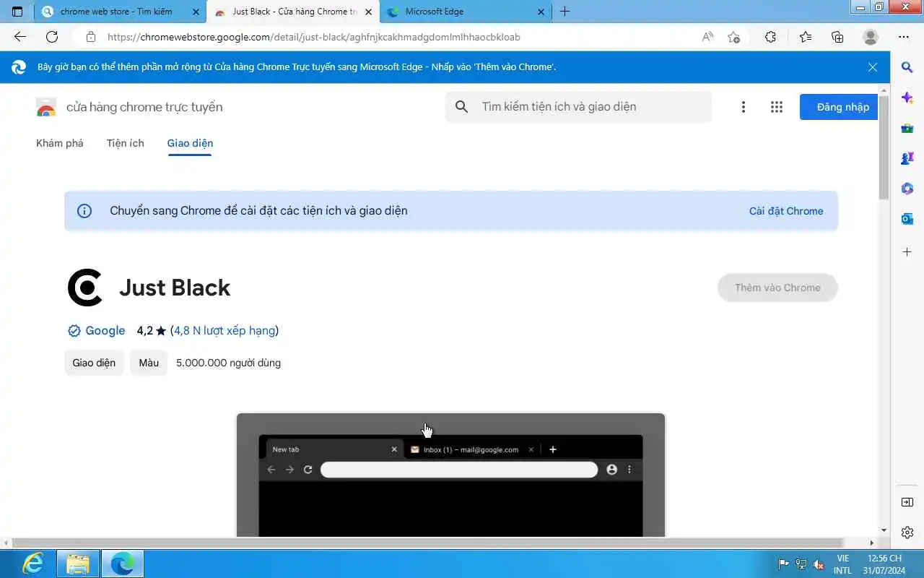Open a new tab with plus button
The width and height of the screenshot is (924, 578).
(x=565, y=12)
